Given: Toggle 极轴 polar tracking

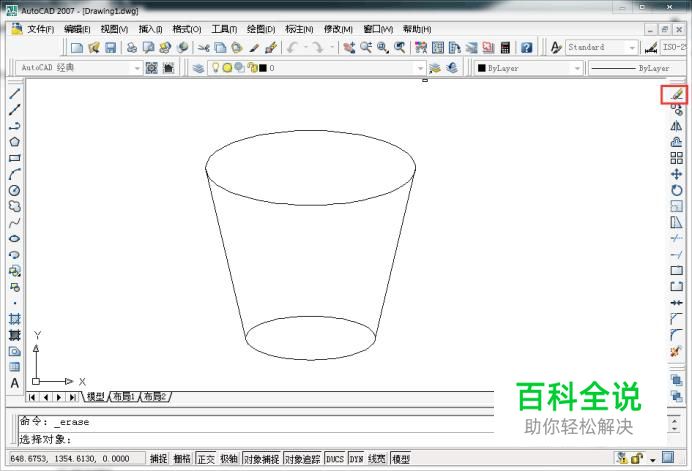Looking at the screenshot, I should coord(229,459).
